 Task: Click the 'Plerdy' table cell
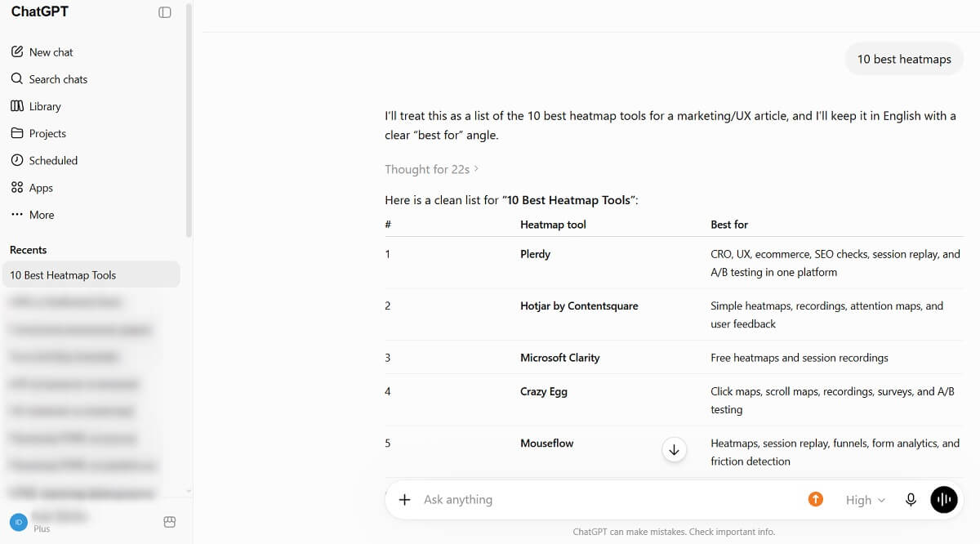coord(536,254)
